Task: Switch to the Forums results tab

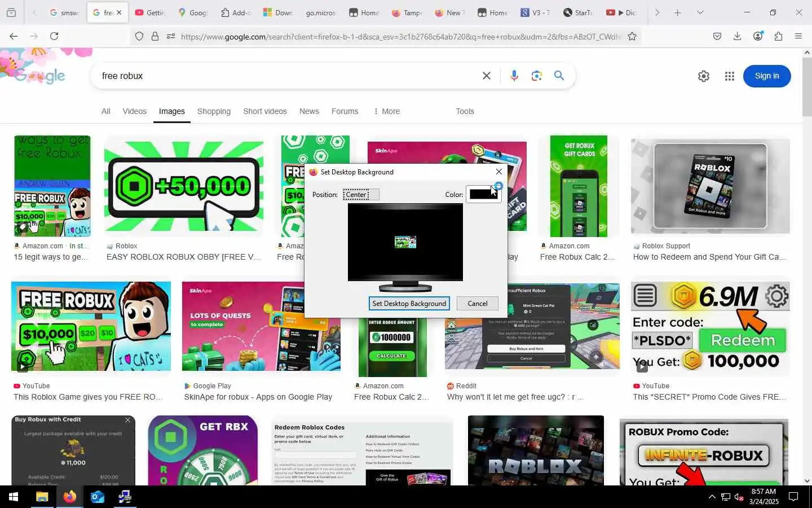Action: (x=345, y=111)
